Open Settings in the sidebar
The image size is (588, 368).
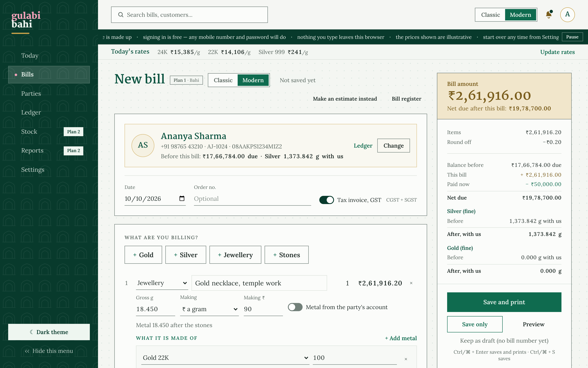49,170
